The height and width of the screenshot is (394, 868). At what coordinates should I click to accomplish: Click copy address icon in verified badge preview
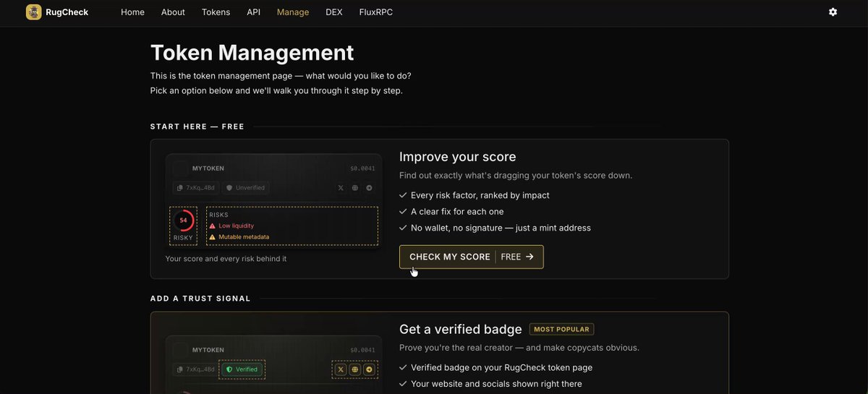(181, 369)
